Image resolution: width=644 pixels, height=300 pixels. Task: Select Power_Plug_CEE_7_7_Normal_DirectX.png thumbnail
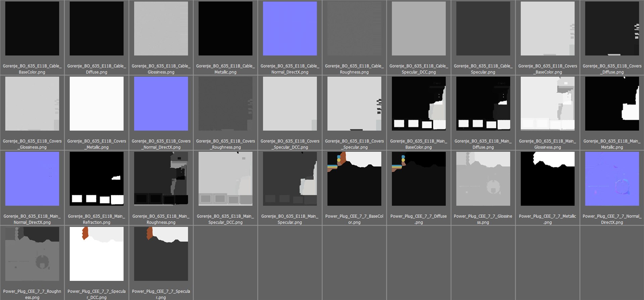tap(612, 179)
